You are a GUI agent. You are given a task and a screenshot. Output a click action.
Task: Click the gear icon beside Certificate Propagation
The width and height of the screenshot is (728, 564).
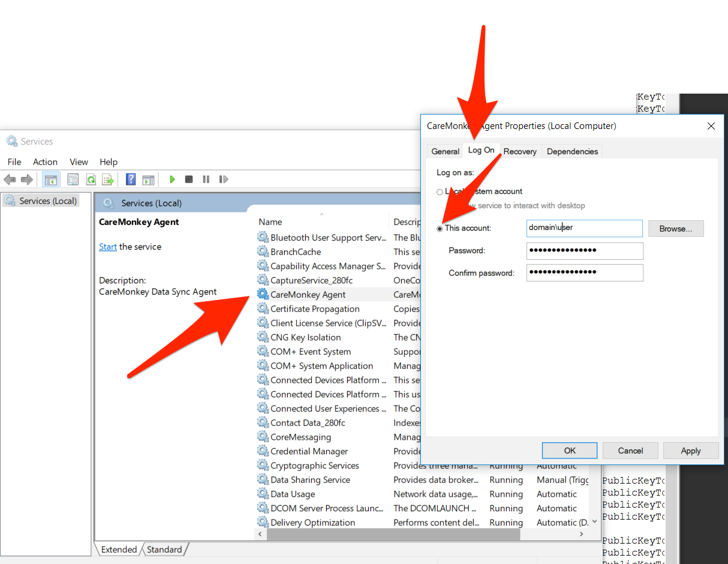[263, 309]
